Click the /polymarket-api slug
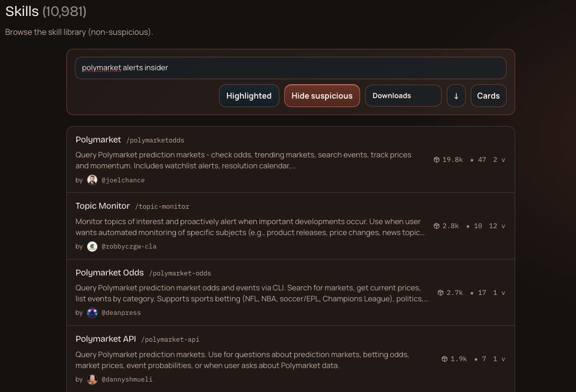This screenshot has width=576, height=392. (171, 340)
